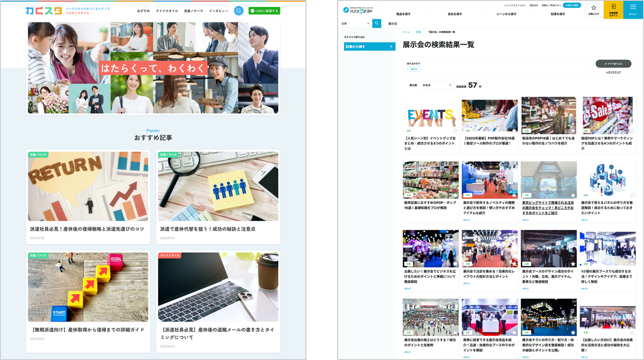Open the 新着順 sort order dropdown
The height and width of the screenshot is (360, 644).
coord(436,85)
